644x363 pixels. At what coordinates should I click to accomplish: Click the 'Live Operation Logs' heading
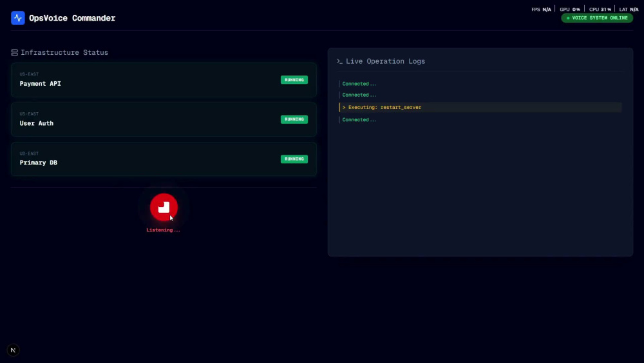pyautogui.click(x=385, y=61)
